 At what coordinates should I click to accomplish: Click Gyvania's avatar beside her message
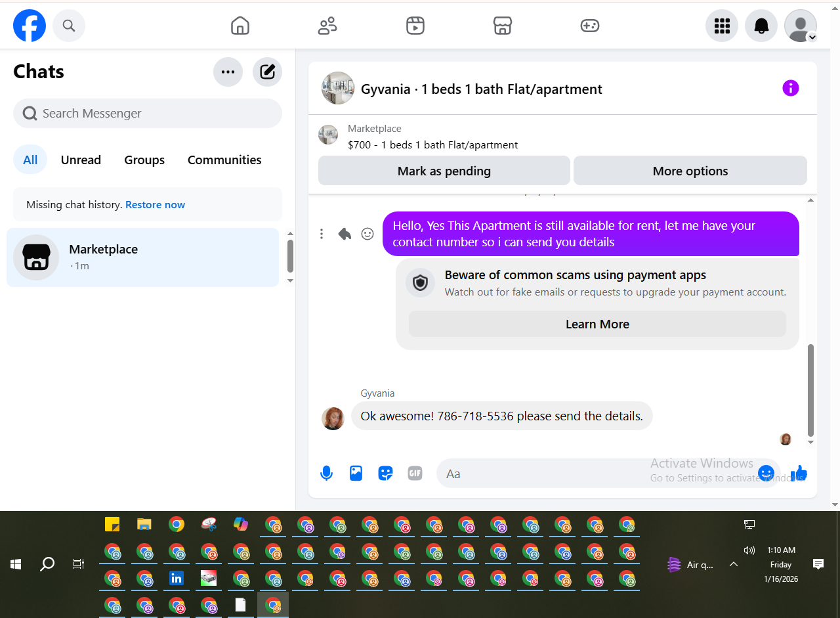pos(333,418)
